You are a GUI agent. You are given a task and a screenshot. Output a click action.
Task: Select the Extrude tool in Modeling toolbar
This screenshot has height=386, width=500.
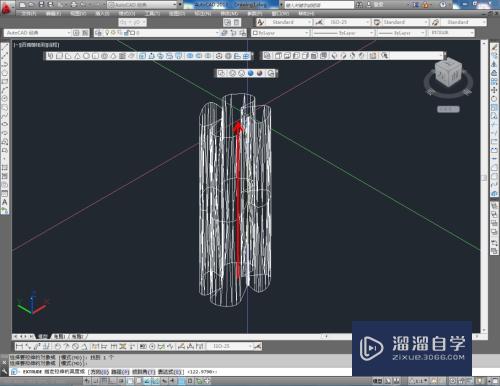pyautogui.click(x=142, y=56)
